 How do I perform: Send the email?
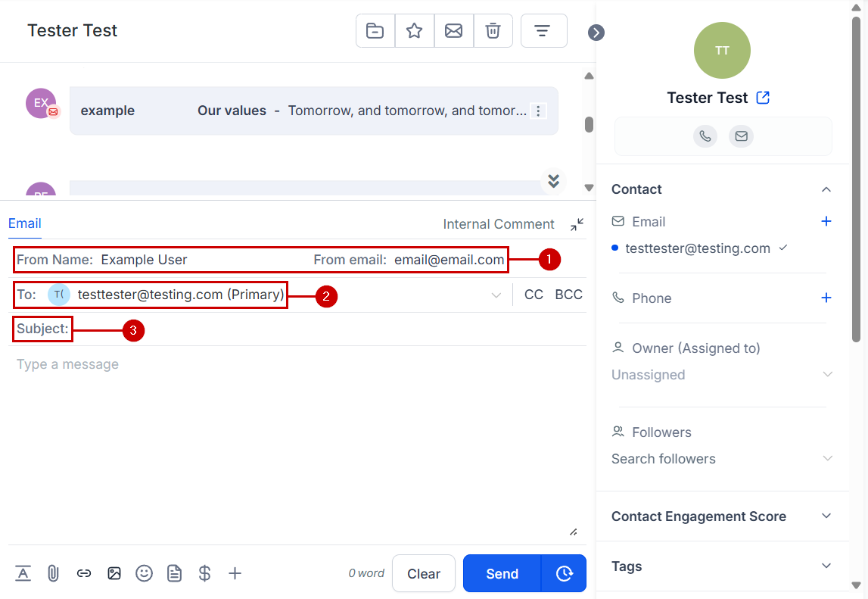[502, 573]
